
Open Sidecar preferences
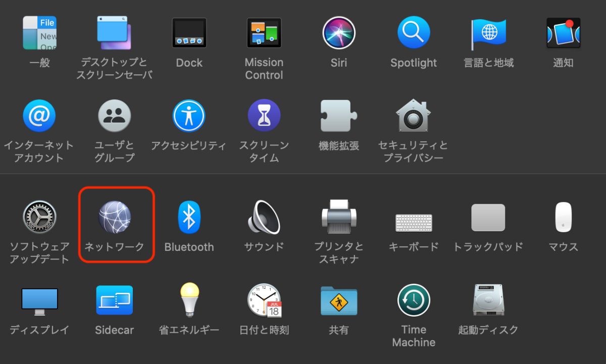[114, 300]
